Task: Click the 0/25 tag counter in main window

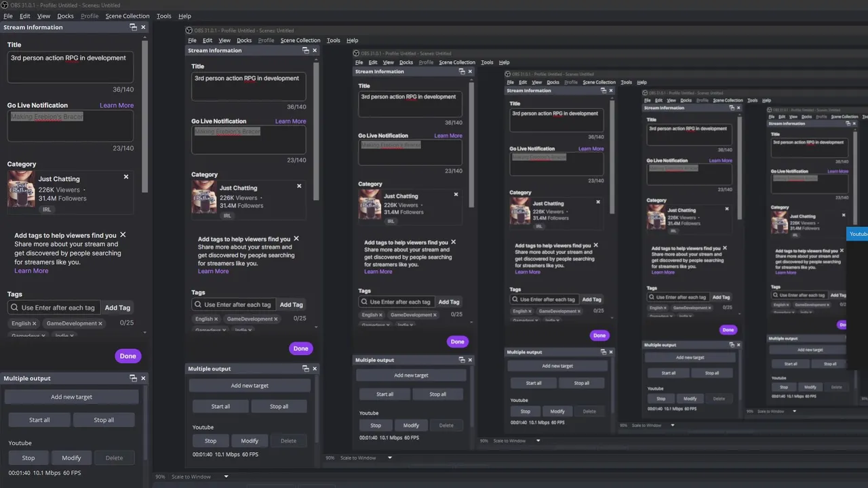Action: (127, 323)
